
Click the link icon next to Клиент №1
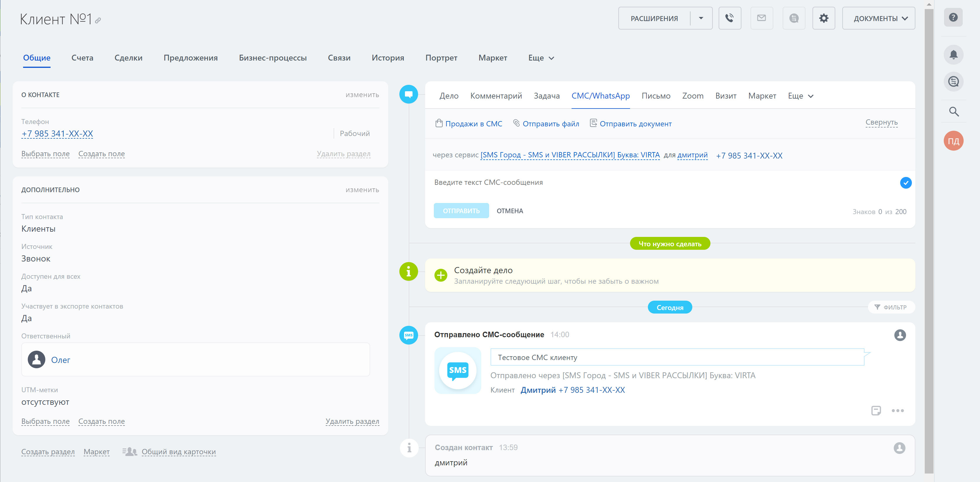pyautogui.click(x=98, y=20)
